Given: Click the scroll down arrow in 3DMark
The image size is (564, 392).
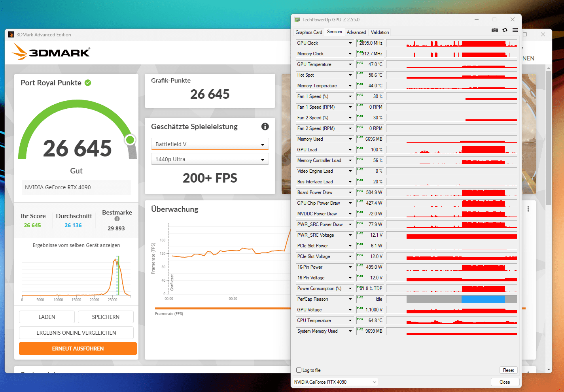Looking at the screenshot, I should [549, 369].
